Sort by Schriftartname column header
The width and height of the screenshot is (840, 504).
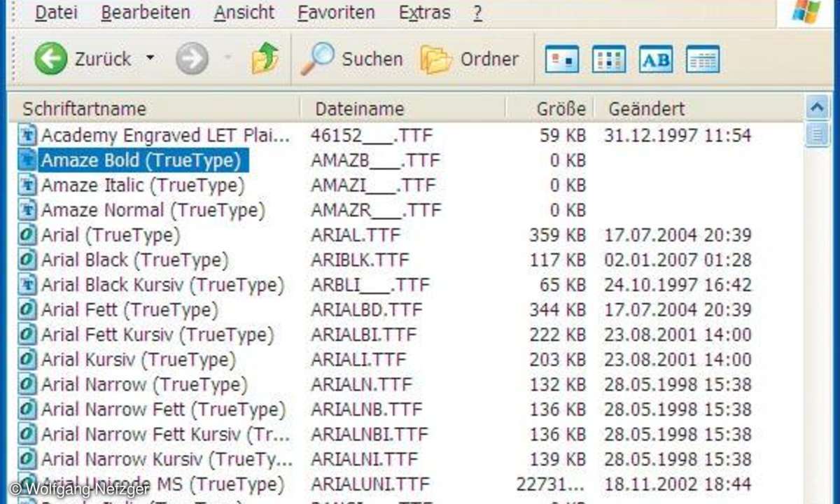[153, 108]
